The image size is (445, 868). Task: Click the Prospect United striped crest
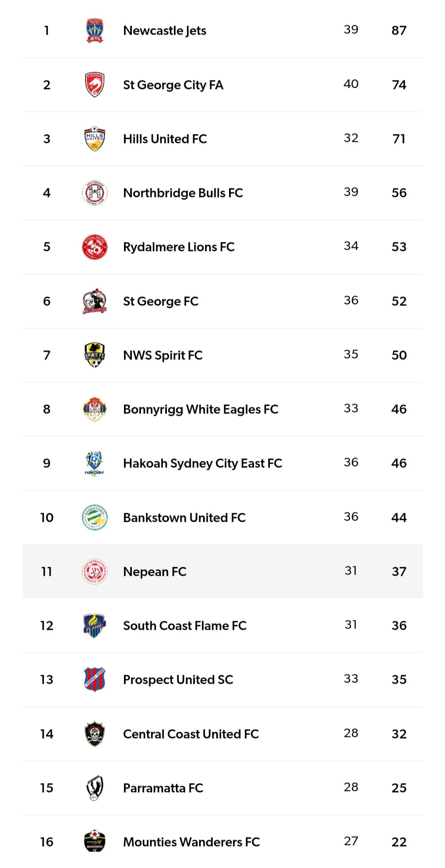(94, 679)
